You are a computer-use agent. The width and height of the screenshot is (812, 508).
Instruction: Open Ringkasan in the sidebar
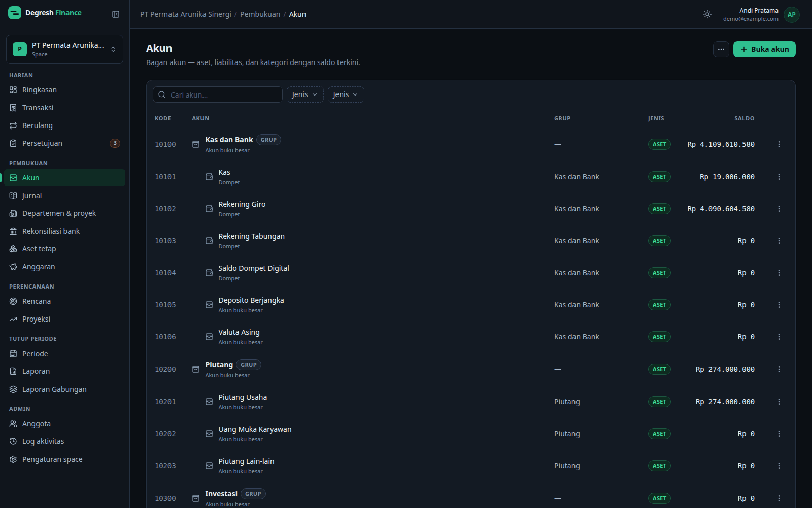[64, 90]
